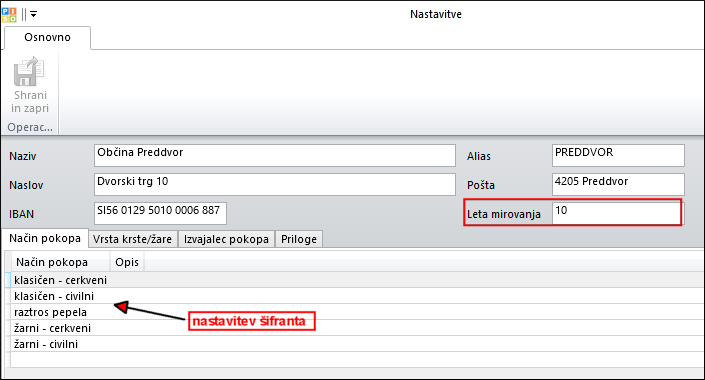
Task: Open the Priloge tab
Action: (x=299, y=239)
